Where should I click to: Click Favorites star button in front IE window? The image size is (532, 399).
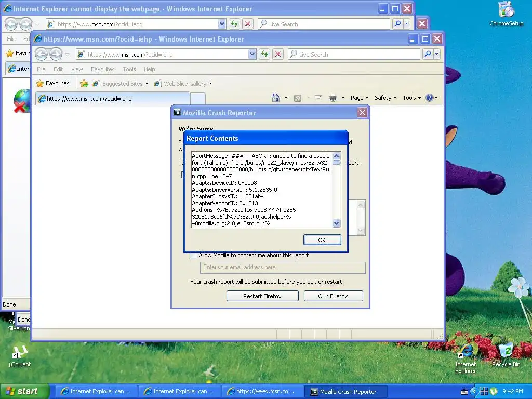(x=52, y=84)
